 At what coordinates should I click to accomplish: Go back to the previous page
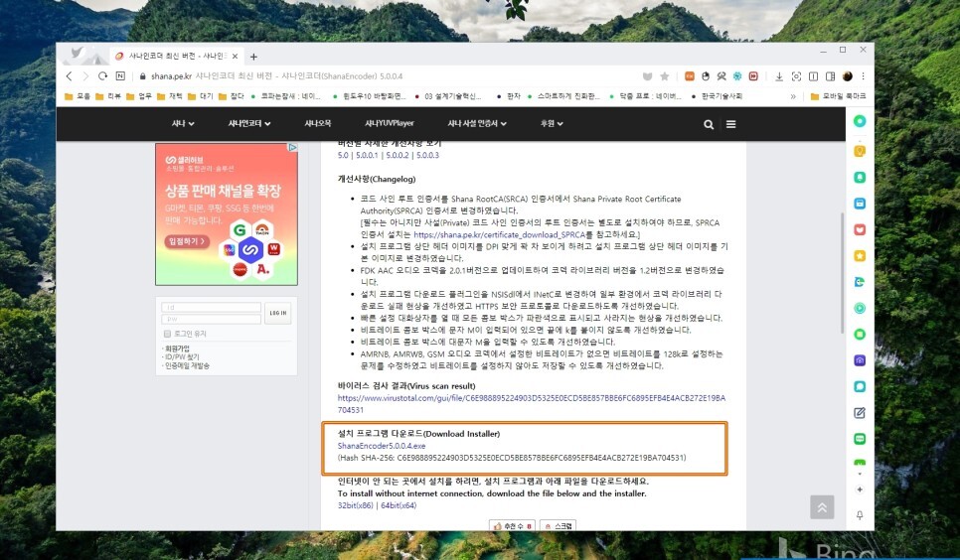click(x=70, y=75)
